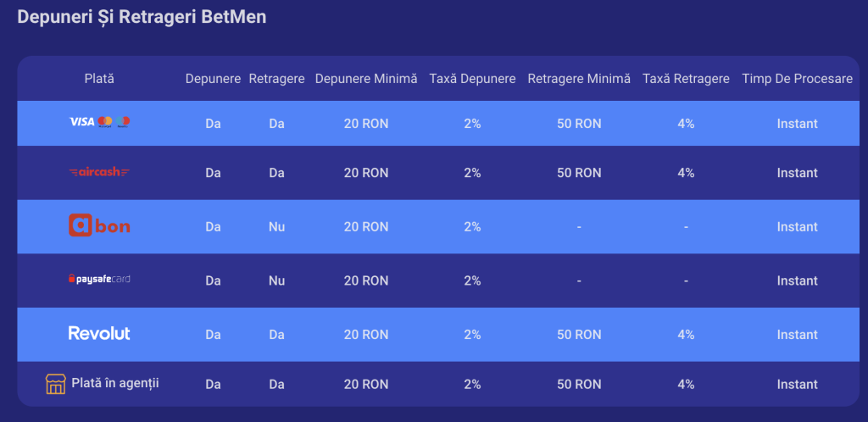This screenshot has height=422, width=868.
Task: Click the Timp De Procesare header
Action: click(797, 79)
